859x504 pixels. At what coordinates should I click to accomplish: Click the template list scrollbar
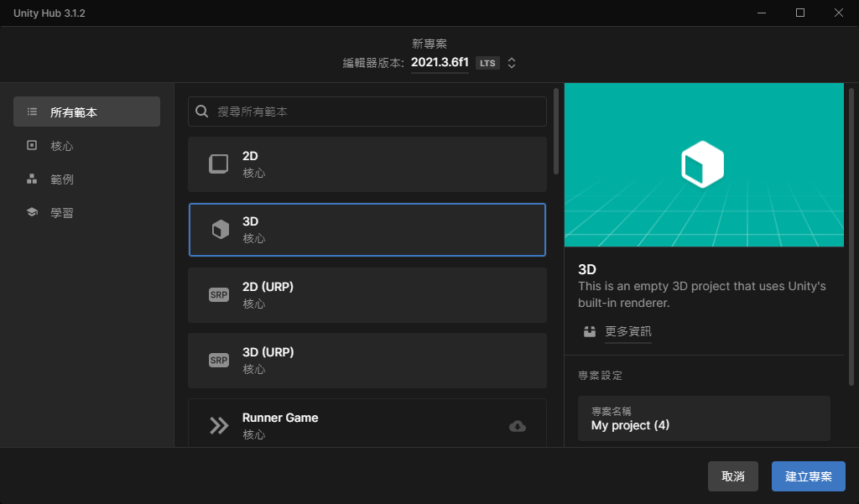pyautogui.click(x=556, y=132)
